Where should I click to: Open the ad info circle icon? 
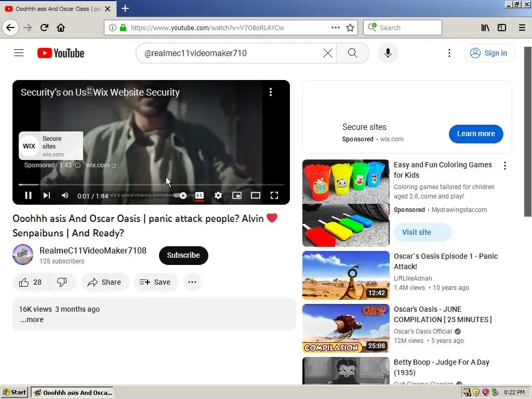tap(77, 165)
